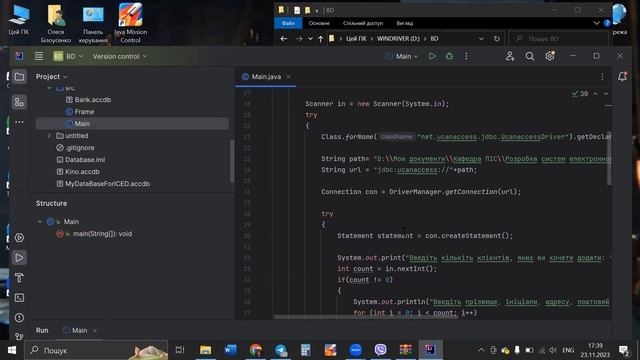This screenshot has height=360, width=640.
Task: Open Explorer address history dropdown
Action: point(481,38)
